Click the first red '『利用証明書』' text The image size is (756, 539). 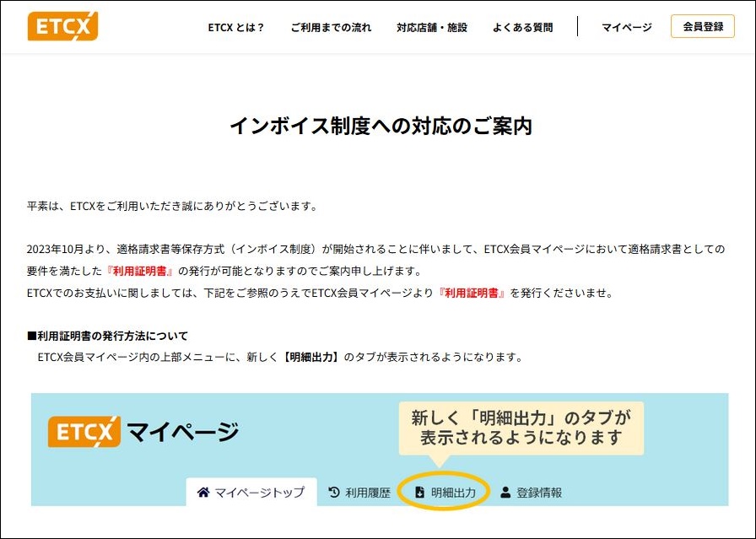coord(140,271)
